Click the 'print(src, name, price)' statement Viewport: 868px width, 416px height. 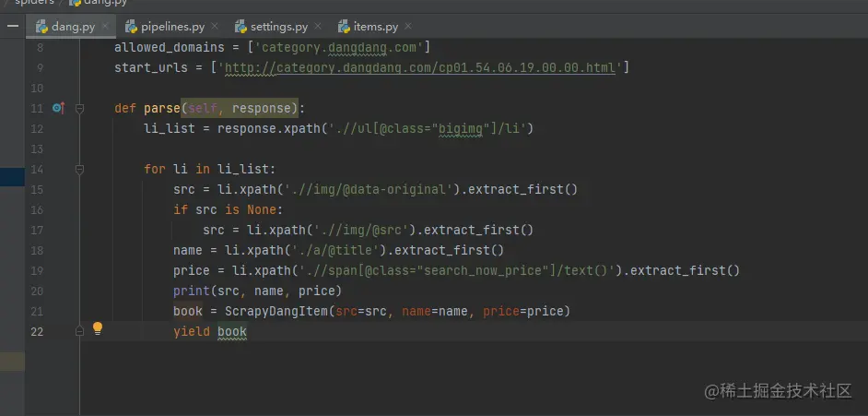pos(257,291)
